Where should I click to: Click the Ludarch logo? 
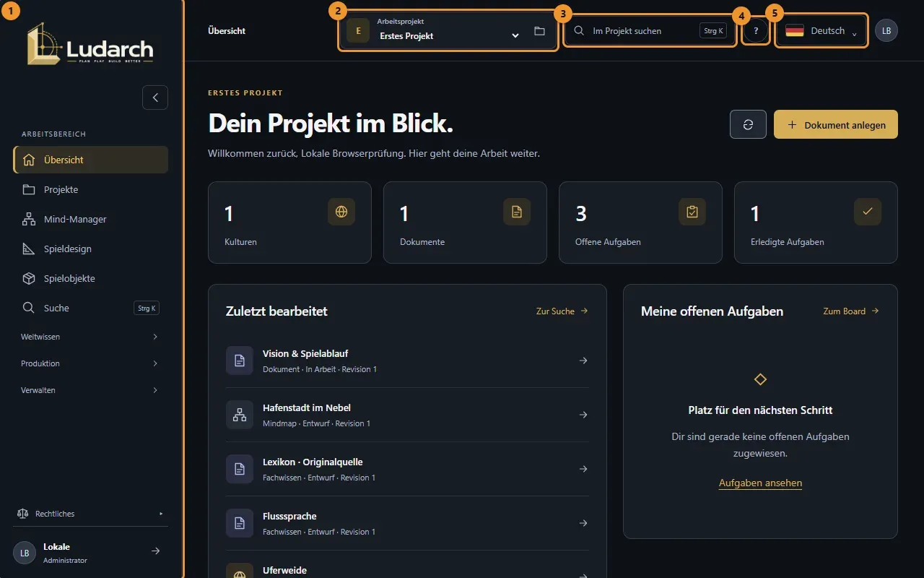90,44
